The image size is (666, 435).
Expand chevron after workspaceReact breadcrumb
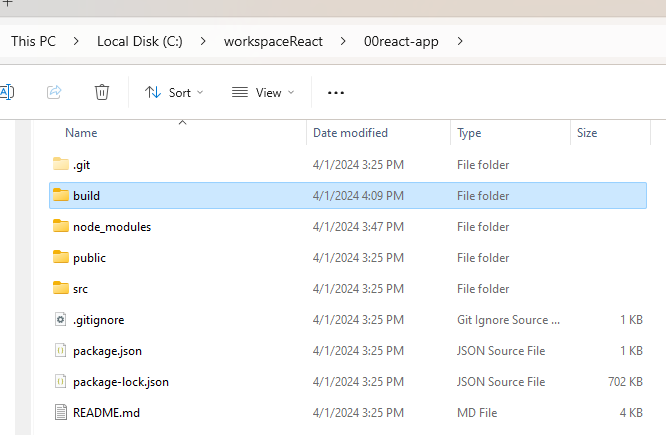(x=343, y=41)
